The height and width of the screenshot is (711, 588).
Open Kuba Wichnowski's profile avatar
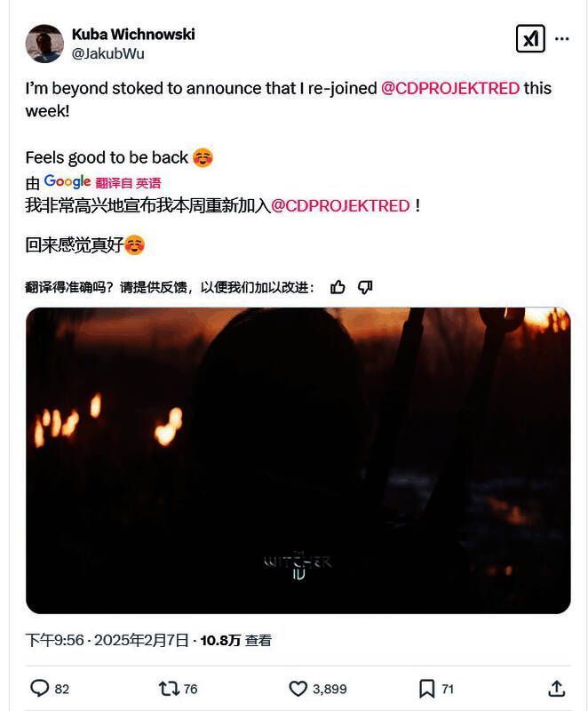(x=44, y=44)
